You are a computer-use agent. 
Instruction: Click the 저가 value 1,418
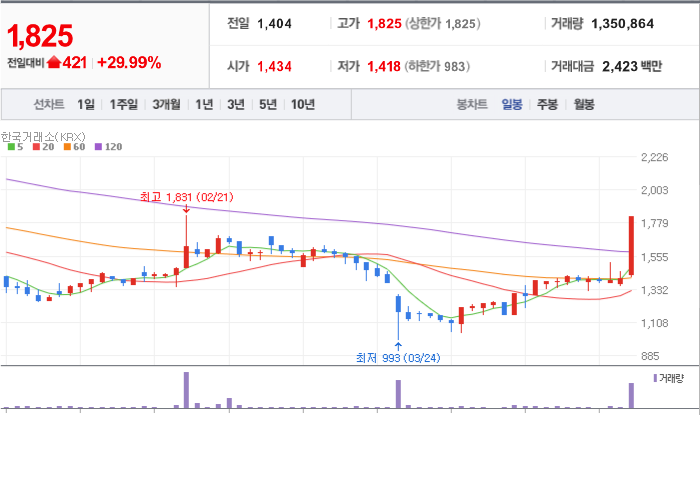384,66
